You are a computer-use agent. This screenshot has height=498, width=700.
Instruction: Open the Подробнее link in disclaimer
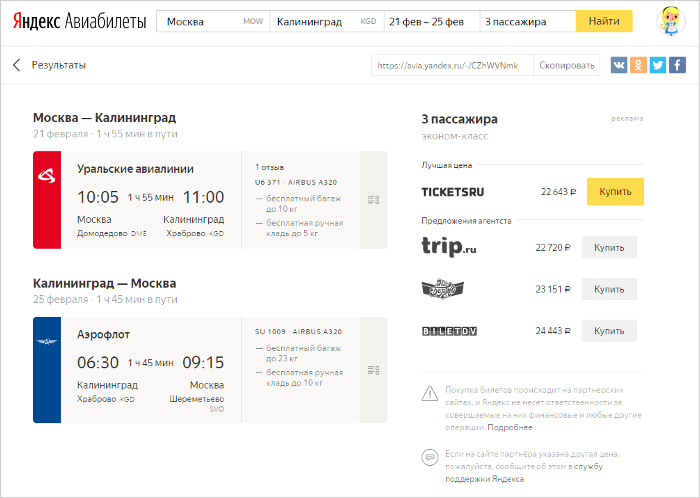point(510,427)
